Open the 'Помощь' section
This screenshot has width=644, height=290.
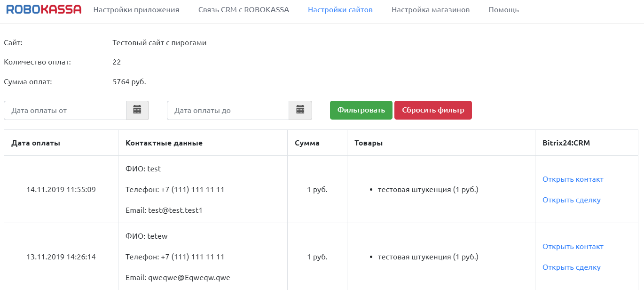pyautogui.click(x=503, y=9)
